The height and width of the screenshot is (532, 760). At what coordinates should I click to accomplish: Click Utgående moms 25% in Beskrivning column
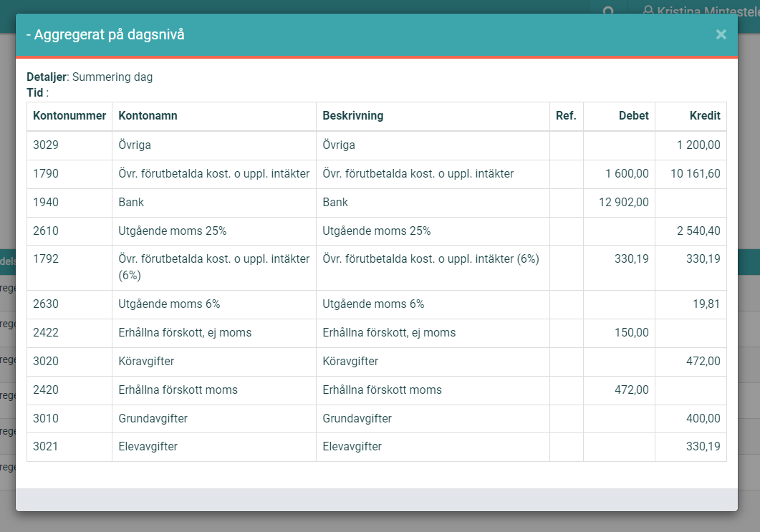pos(377,231)
